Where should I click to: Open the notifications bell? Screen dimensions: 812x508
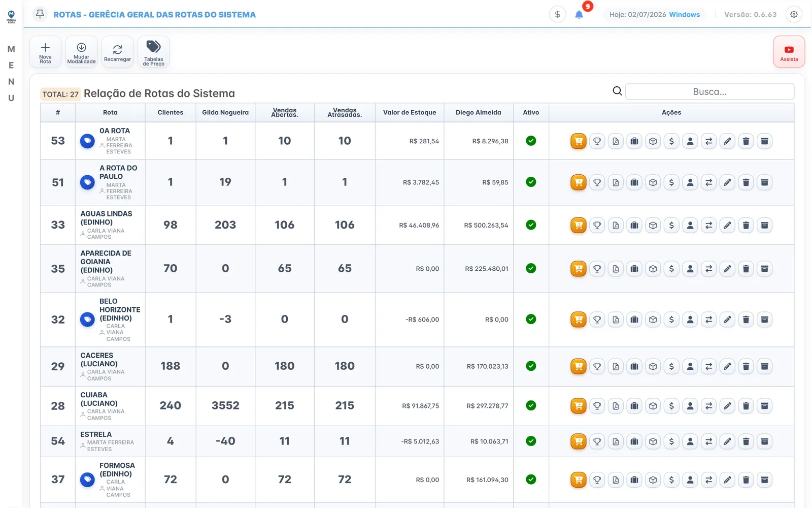point(579,14)
